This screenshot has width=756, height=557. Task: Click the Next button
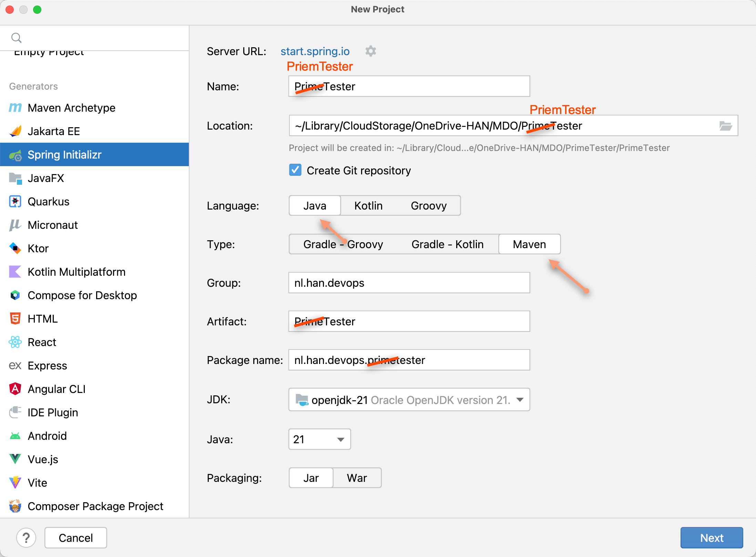pos(712,538)
